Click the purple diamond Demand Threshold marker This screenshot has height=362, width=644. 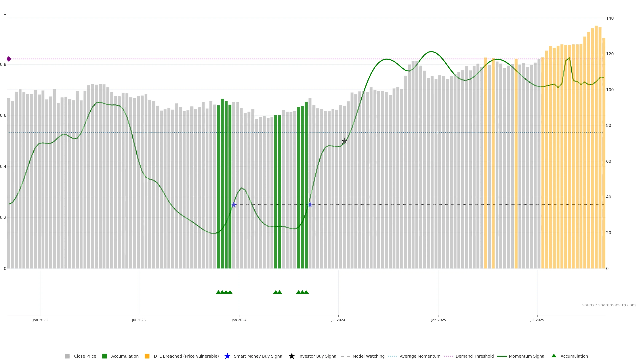9,59
